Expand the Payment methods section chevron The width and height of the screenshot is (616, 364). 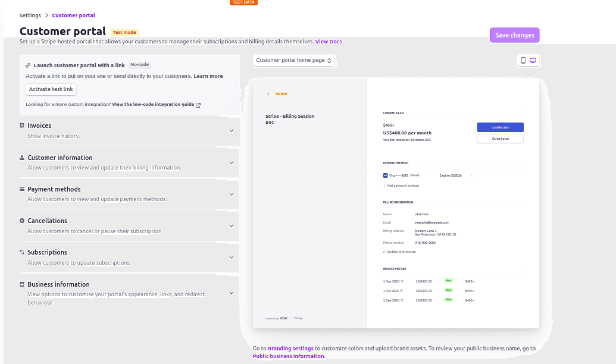232,194
